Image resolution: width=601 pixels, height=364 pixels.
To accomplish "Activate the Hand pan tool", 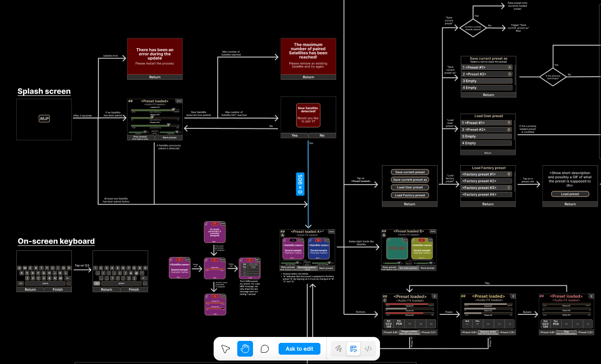I will tap(245, 349).
